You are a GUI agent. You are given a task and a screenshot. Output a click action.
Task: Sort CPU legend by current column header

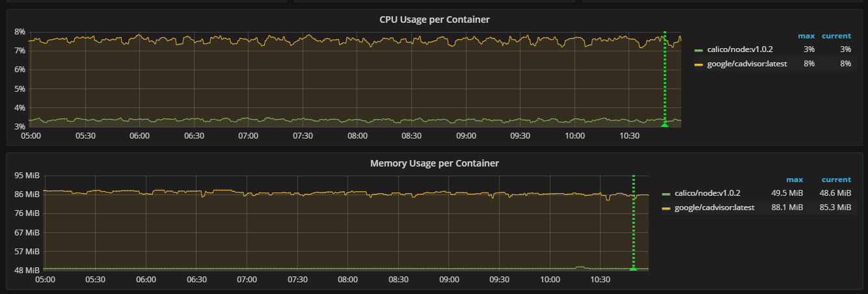coord(836,36)
